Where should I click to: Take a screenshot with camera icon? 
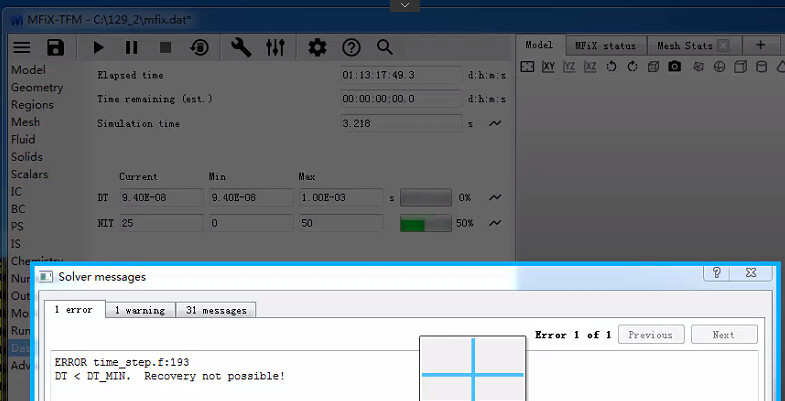pos(675,67)
